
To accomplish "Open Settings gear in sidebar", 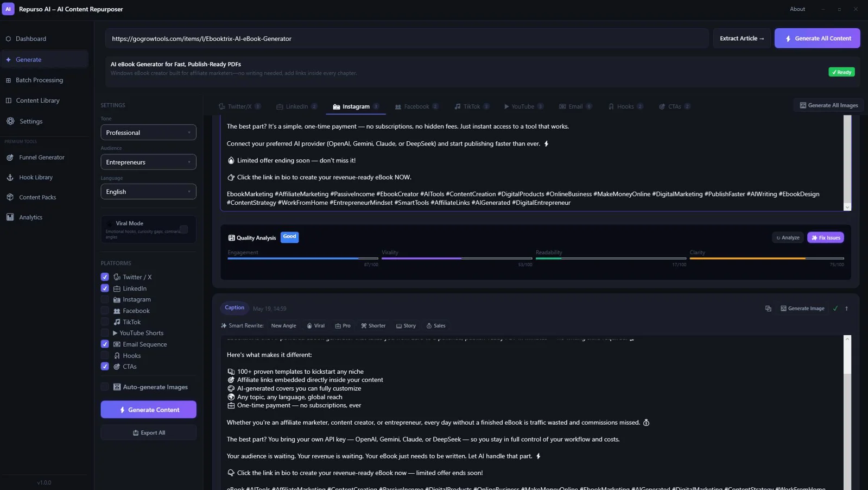I will 10,121.
